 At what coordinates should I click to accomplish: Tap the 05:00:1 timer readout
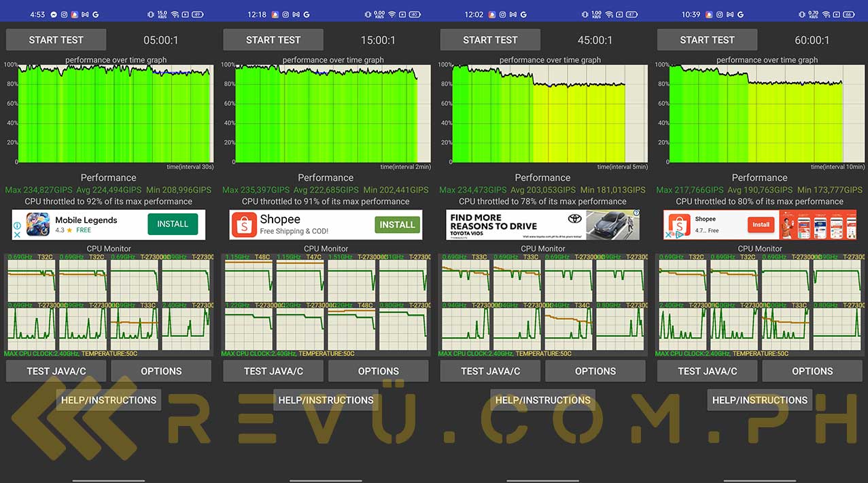tap(161, 40)
